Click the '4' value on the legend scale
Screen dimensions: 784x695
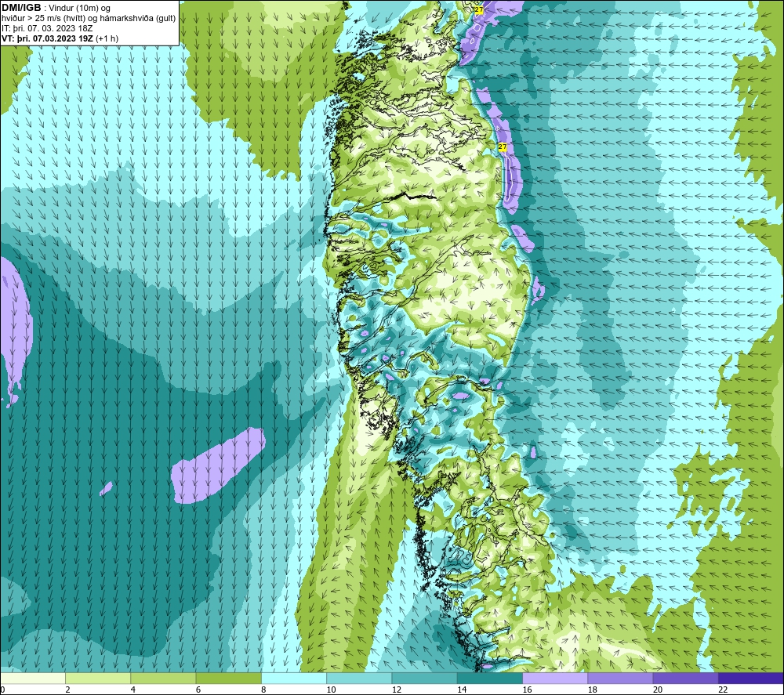[x=133, y=690]
